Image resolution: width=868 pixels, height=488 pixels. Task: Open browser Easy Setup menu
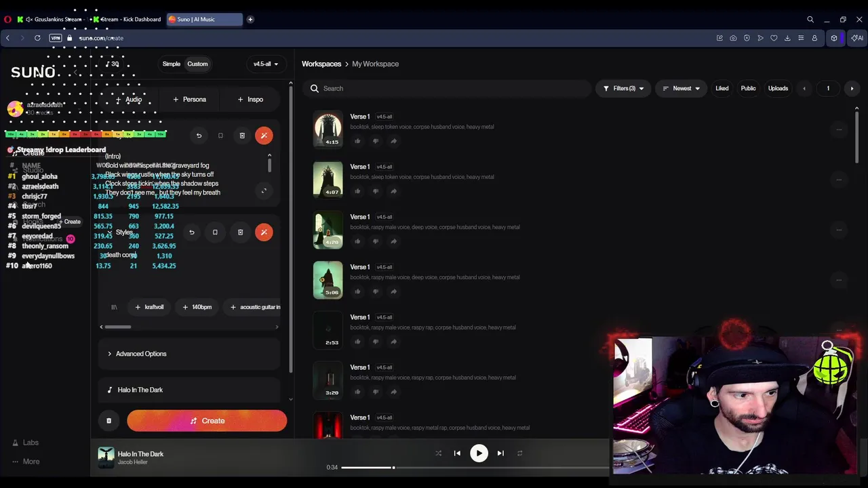[801, 38]
